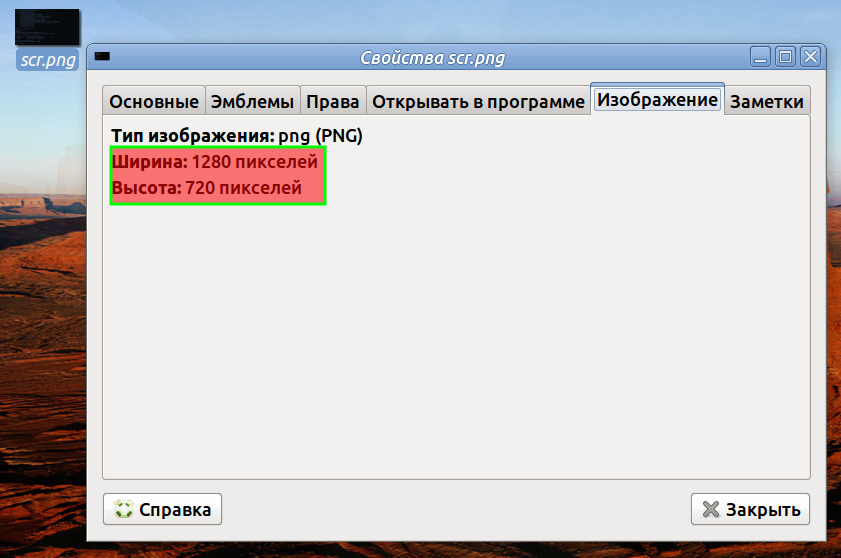Select the scr.png desktop thumbnail
This screenshot has width=841, height=558.
tap(47, 27)
